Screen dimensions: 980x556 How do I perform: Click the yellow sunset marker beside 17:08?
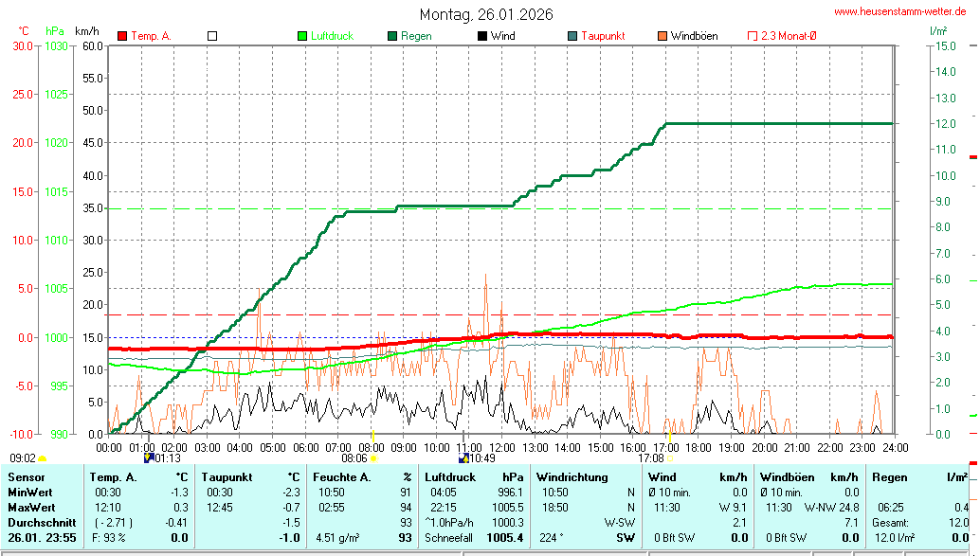pos(669,458)
